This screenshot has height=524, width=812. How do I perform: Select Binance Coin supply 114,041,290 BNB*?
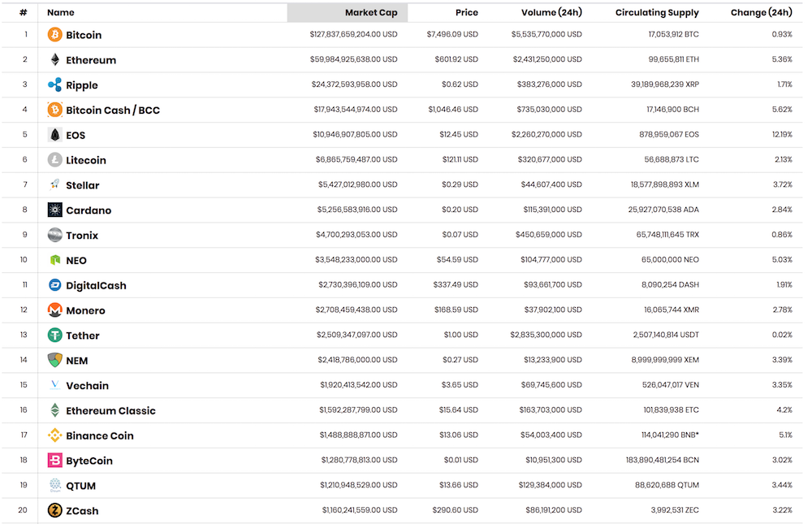670,435
